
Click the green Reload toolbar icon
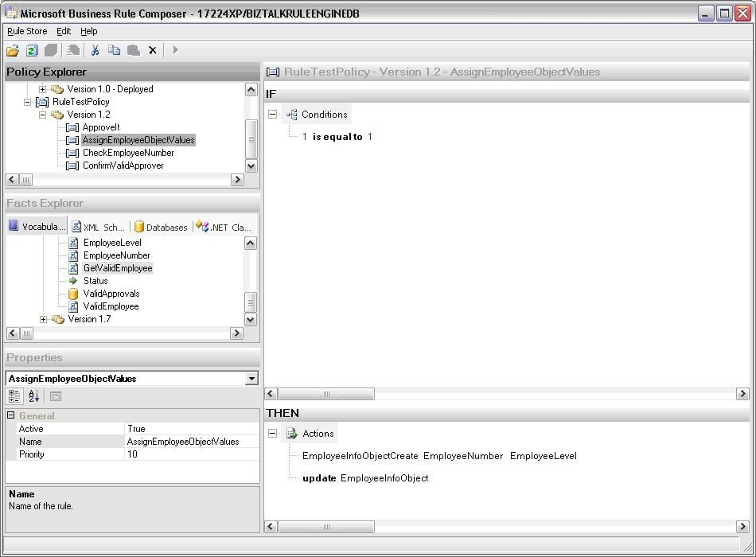[x=32, y=50]
